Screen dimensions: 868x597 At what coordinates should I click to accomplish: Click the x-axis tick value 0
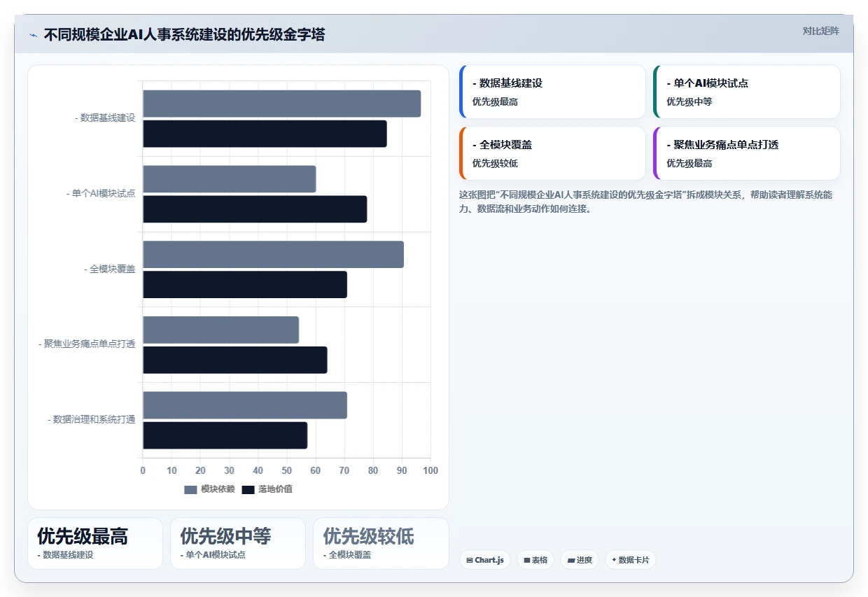[x=143, y=470]
